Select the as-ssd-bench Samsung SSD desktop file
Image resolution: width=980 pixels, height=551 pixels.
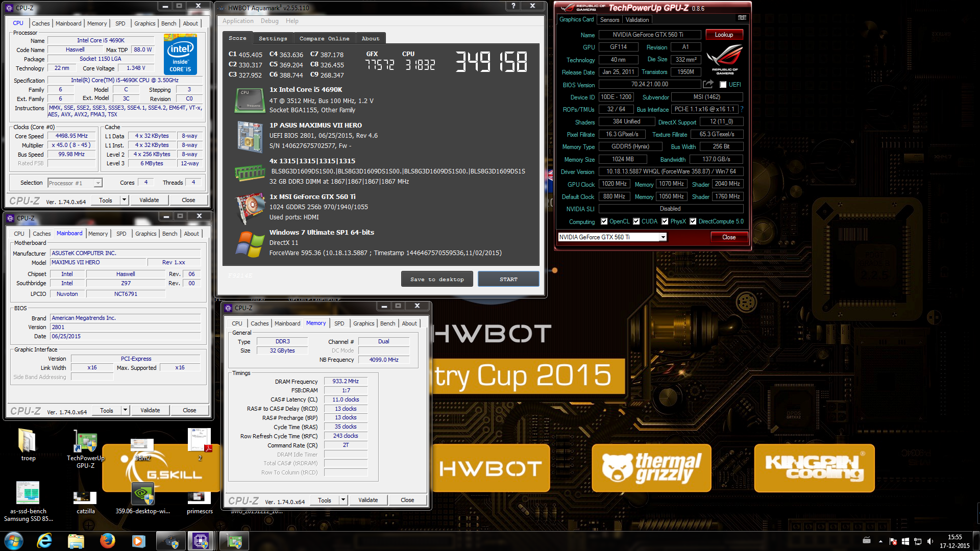coord(28,502)
